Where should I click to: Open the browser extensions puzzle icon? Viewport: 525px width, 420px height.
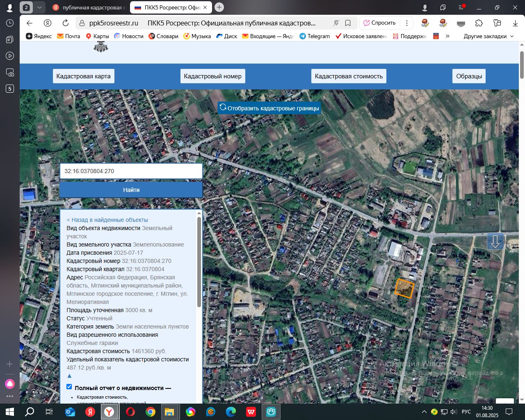point(479,23)
